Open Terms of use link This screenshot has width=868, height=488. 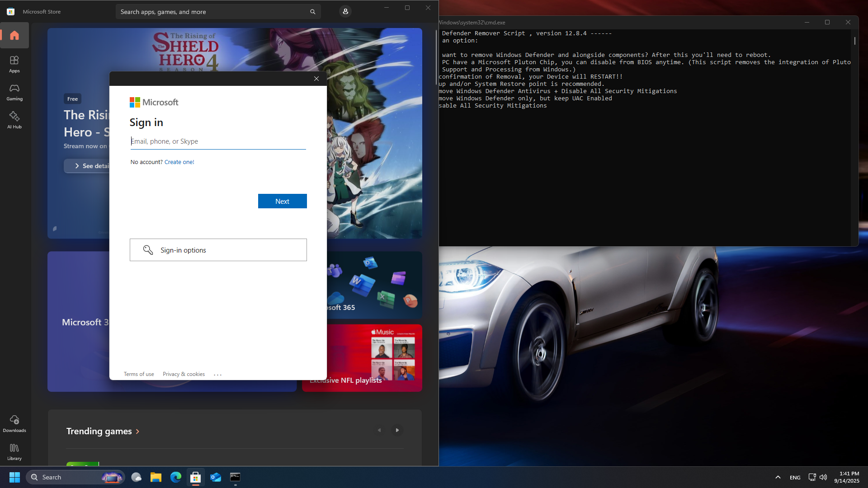(x=139, y=374)
